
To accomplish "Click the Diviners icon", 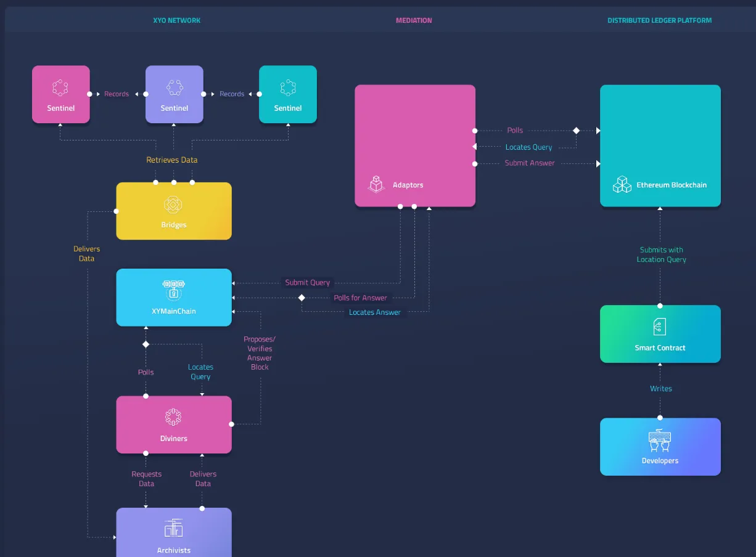I will click(x=173, y=418).
